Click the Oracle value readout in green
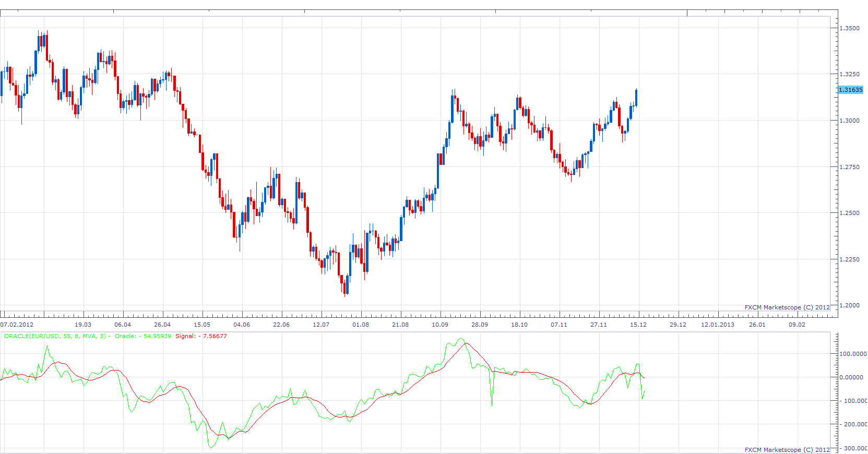This screenshot has width=868, height=454. pos(143,336)
